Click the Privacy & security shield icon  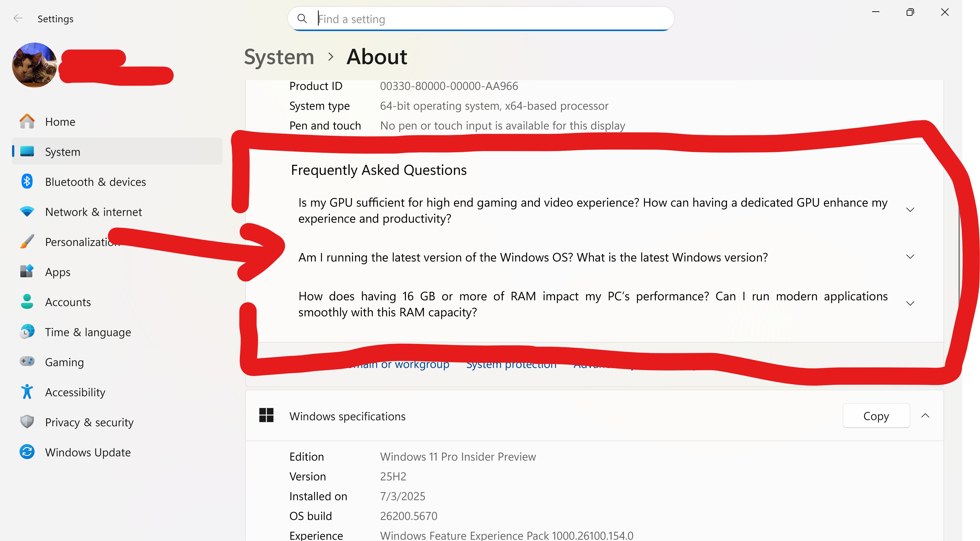click(x=27, y=422)
